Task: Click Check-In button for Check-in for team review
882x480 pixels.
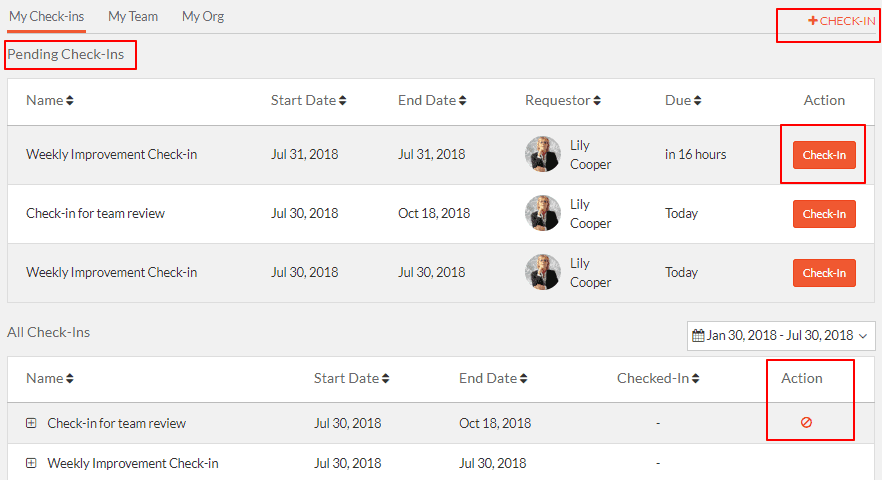Action: (x=824, y=214)
